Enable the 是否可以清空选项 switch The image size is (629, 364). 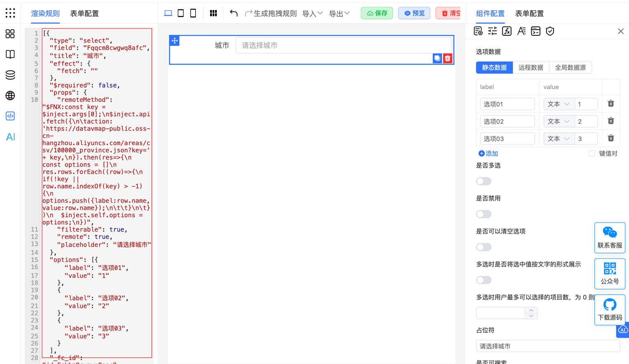pyautogui.click(x=483, y=247)
